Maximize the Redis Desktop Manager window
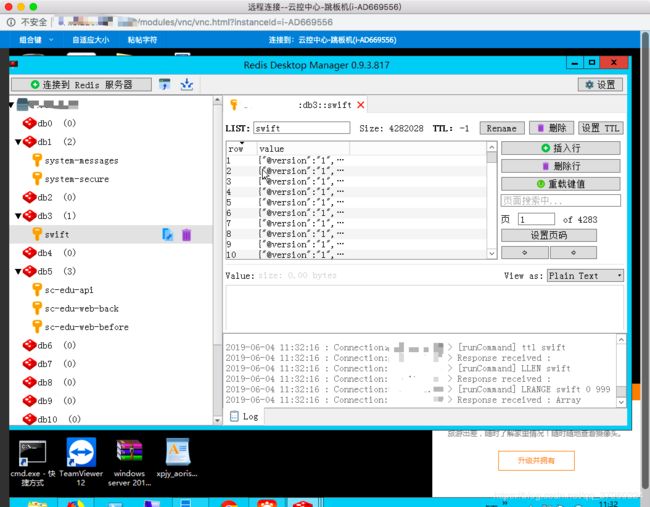This screenshot has width=650, height=507. [592, 63]
